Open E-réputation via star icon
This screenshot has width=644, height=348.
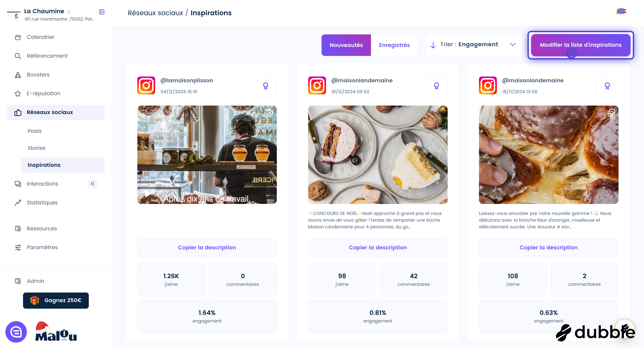(x=18, y=93)
